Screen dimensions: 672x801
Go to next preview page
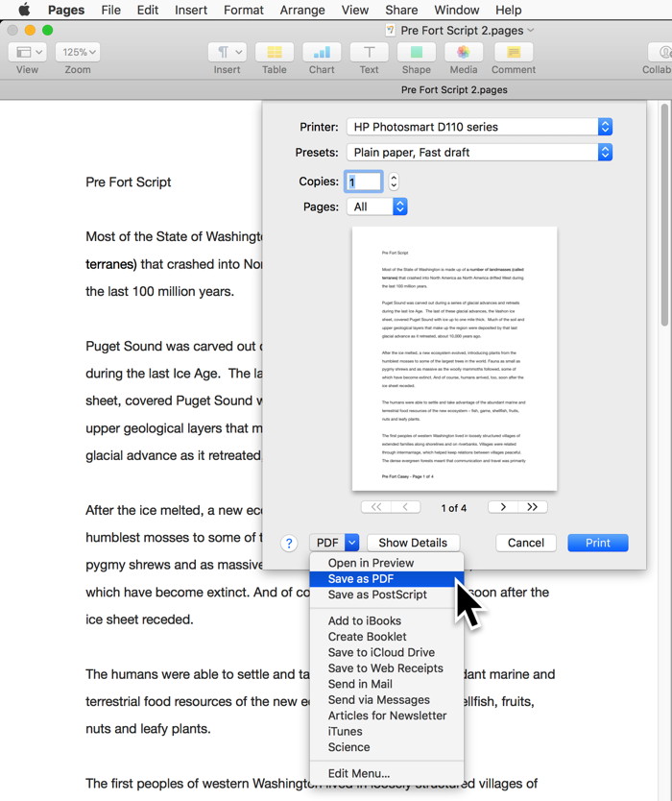(x=503, y=507)
